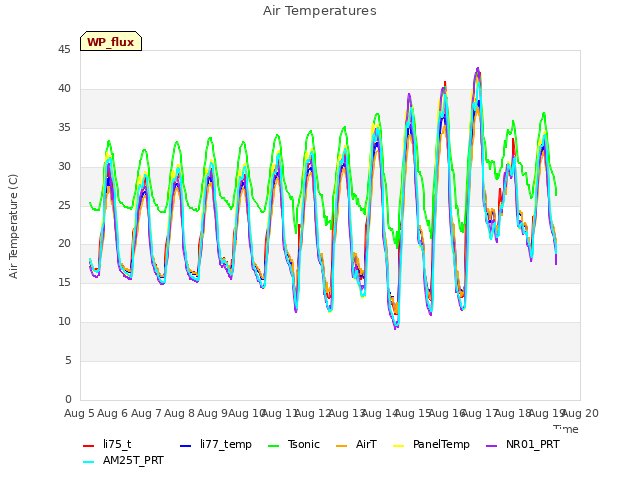This screenshot has height=480, width=640.
Task: Click the Aug 8 x-axis tick label
Action: [x=179, y=413]
